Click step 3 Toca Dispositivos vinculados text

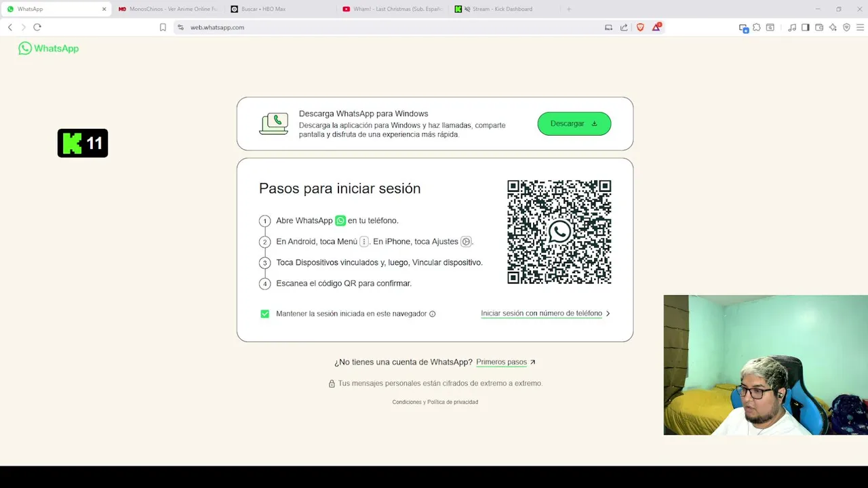(379, 262)
